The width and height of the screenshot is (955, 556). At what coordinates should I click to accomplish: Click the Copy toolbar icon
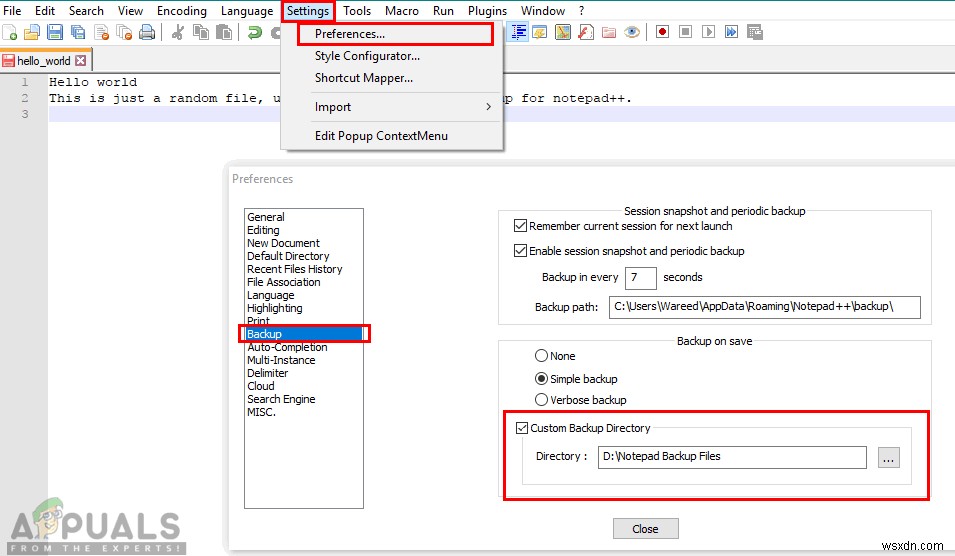[200, 32]
